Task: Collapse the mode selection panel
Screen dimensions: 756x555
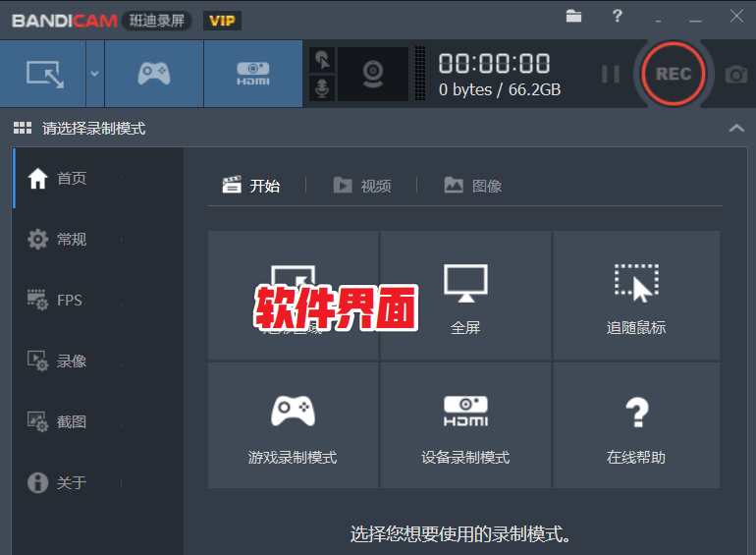Action: tap(736, 129)
